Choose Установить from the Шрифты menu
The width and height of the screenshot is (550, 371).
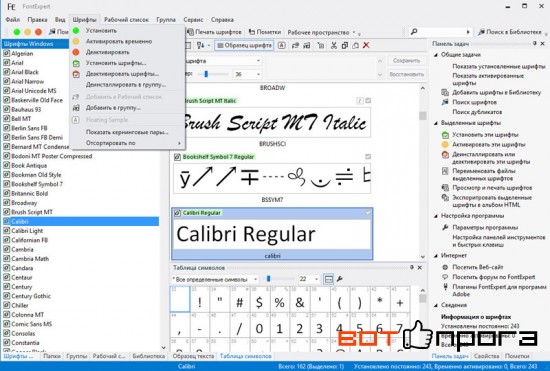point(101,31)
